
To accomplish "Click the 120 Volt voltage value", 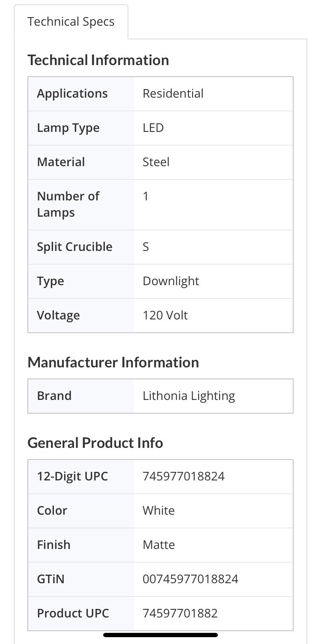I will pos(165,316).
